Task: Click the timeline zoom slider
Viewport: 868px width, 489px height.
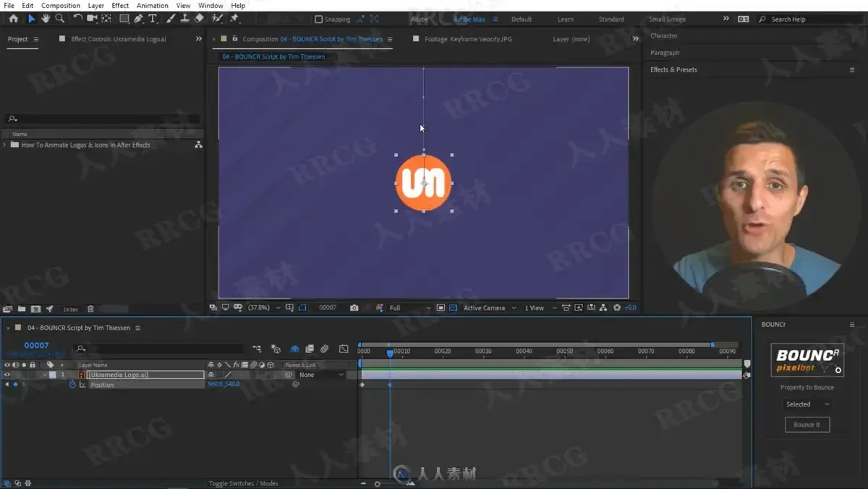Action: (377, 483)
